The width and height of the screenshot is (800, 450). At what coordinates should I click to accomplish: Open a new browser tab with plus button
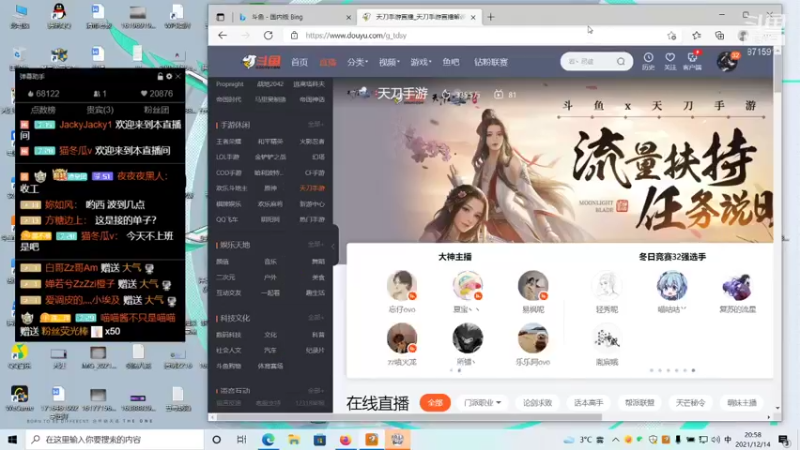(x=491, y=17)
